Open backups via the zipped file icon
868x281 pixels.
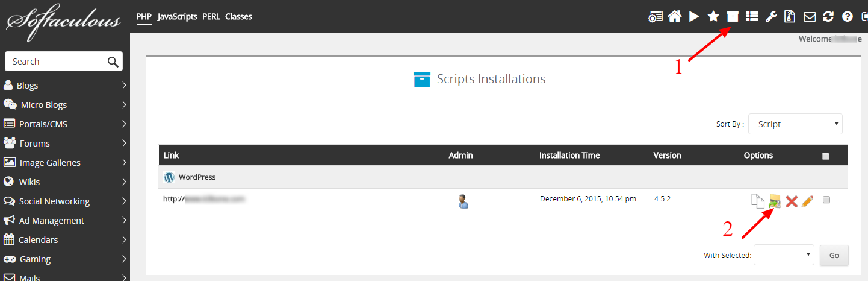click(790, 17)
